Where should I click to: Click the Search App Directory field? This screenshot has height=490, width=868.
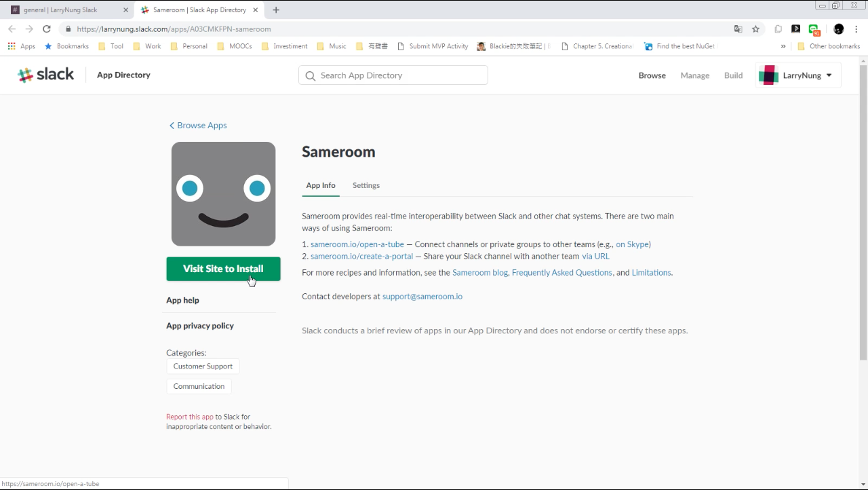(393, 75)
